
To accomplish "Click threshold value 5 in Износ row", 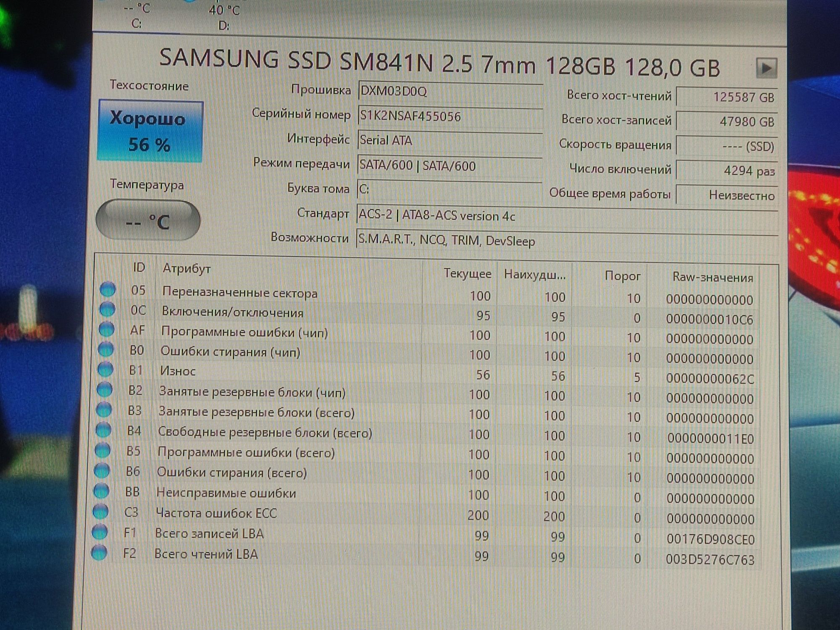I will coord(637,378).
